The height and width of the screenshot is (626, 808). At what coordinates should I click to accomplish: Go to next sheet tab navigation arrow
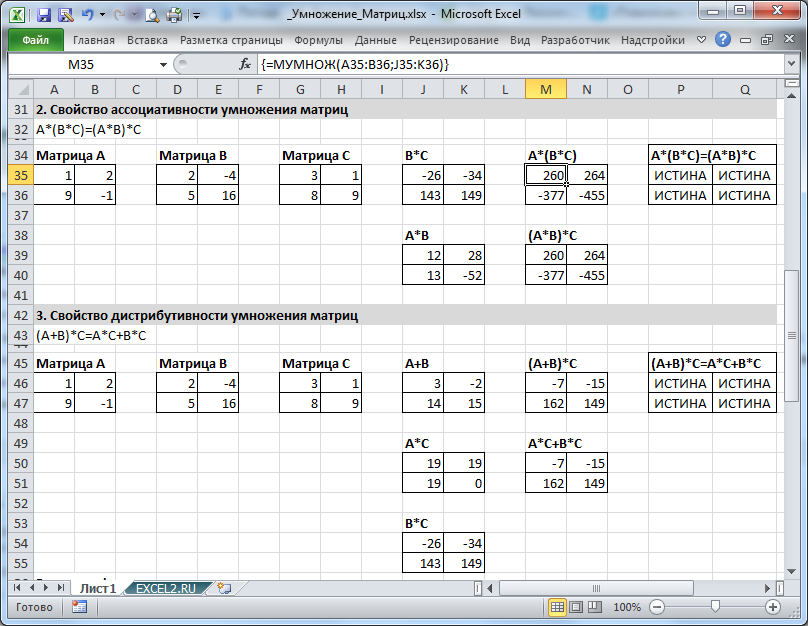tap(46, 587)
